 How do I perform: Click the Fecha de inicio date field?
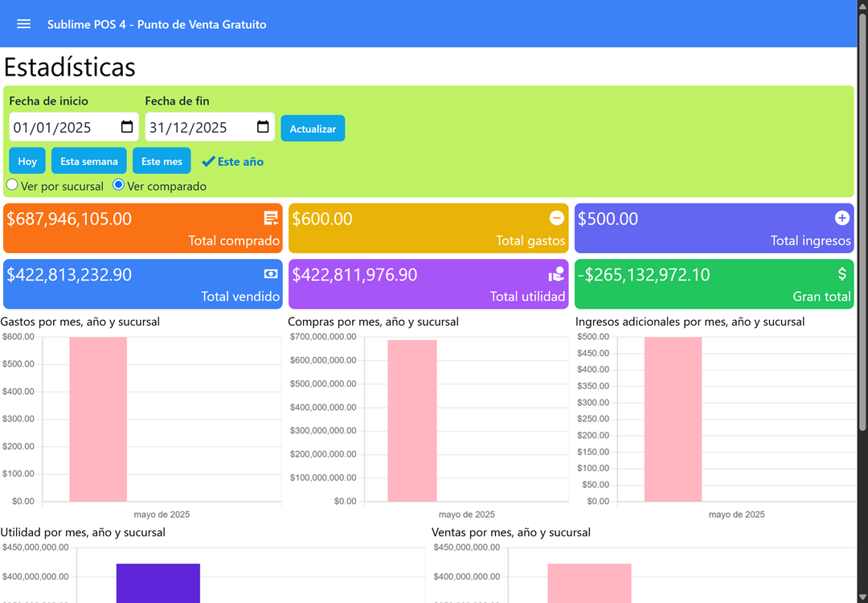[74, 127]
